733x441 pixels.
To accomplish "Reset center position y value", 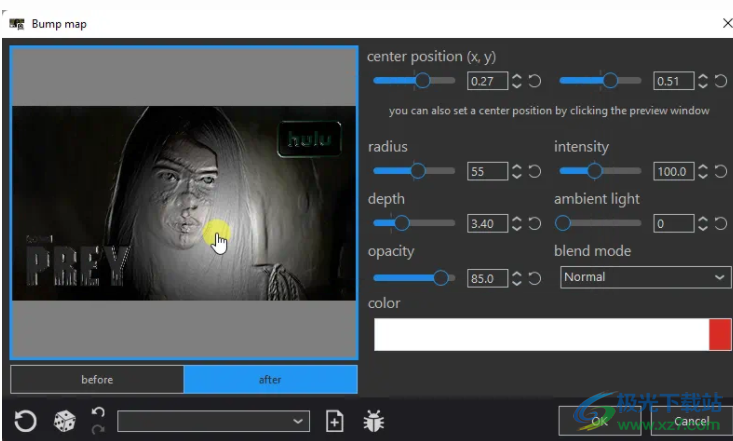I will (721, 81).
